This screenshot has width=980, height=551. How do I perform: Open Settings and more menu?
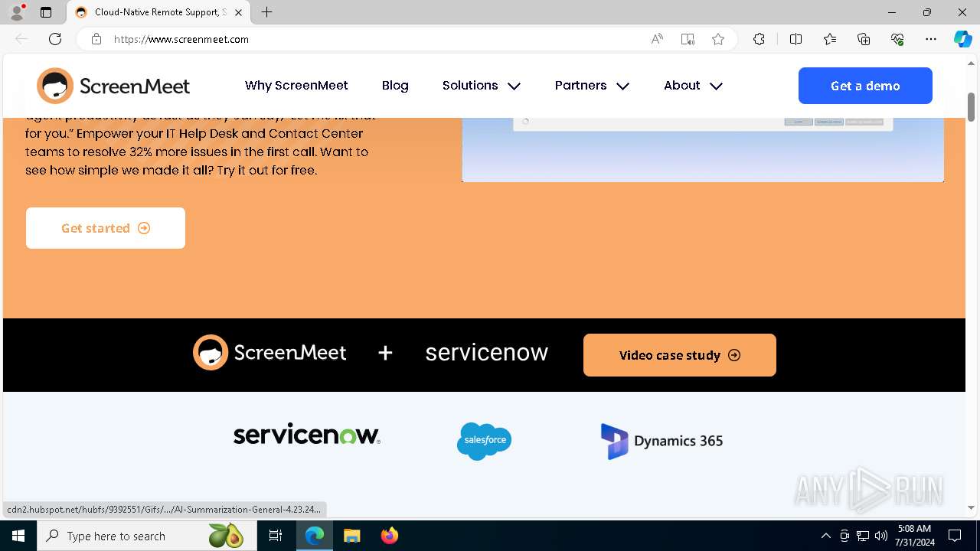pos(931,39)
